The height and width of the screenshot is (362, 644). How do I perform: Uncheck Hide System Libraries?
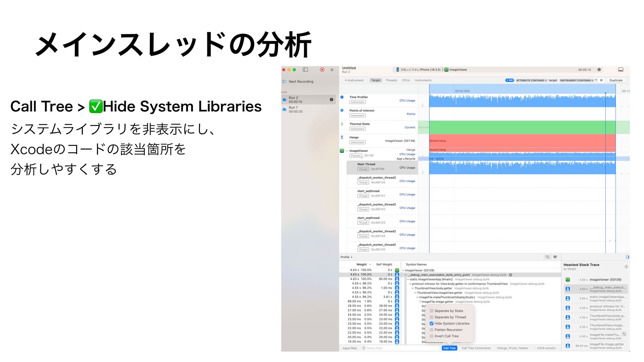(x=432, y=323)
